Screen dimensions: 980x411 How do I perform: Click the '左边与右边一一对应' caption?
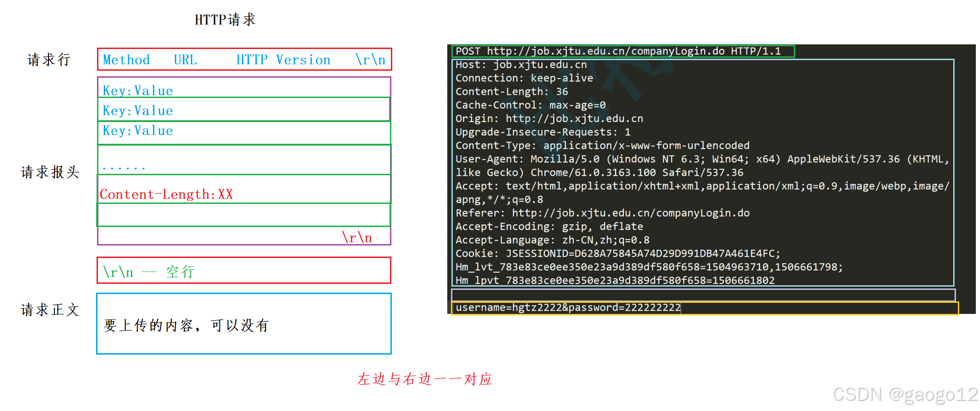point(425,379)
